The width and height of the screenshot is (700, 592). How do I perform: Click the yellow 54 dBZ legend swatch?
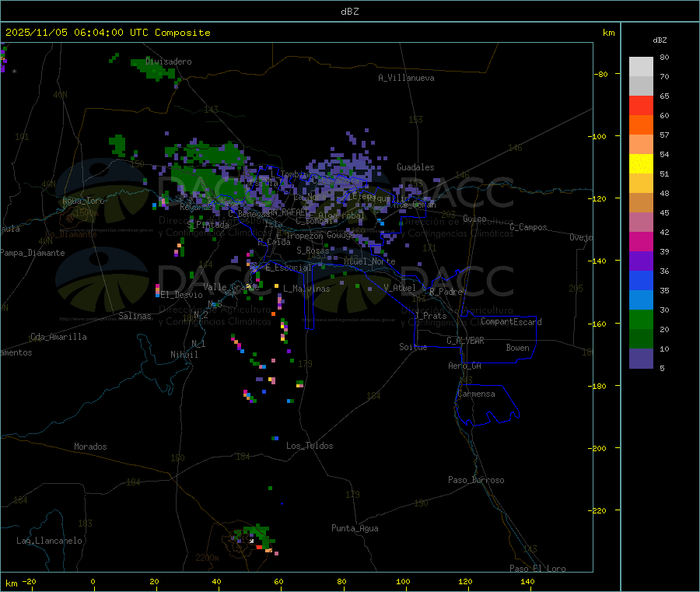[x=641, y=164]
